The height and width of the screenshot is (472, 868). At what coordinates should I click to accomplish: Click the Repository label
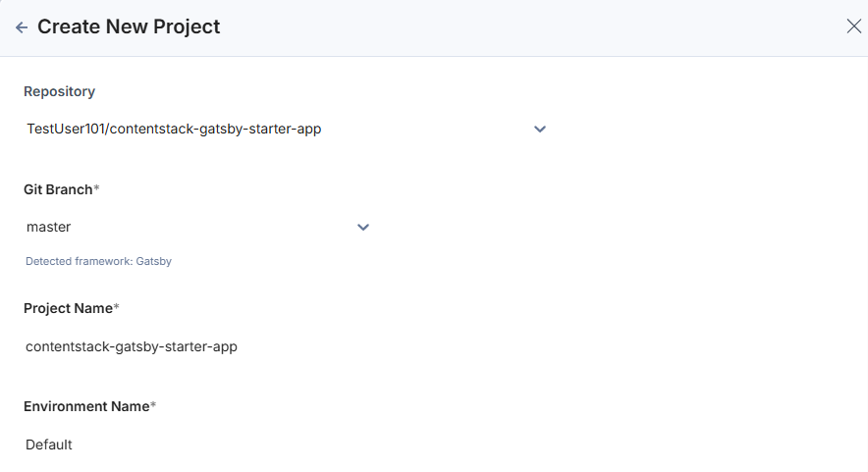[x=59, y=91]
